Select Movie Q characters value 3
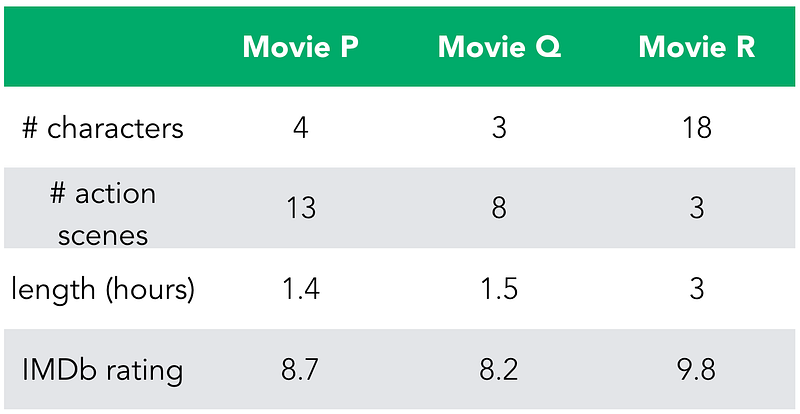800x414 pixels. 499,128
